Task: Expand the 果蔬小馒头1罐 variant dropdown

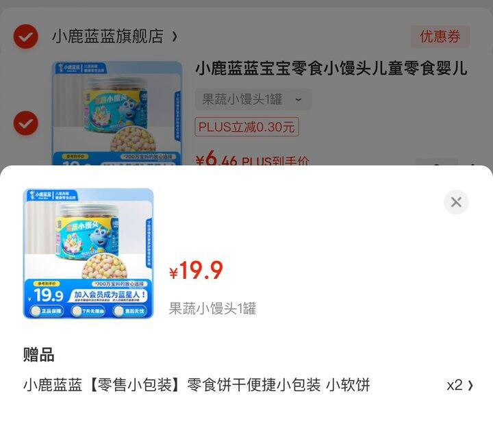Action: point(253,99)
